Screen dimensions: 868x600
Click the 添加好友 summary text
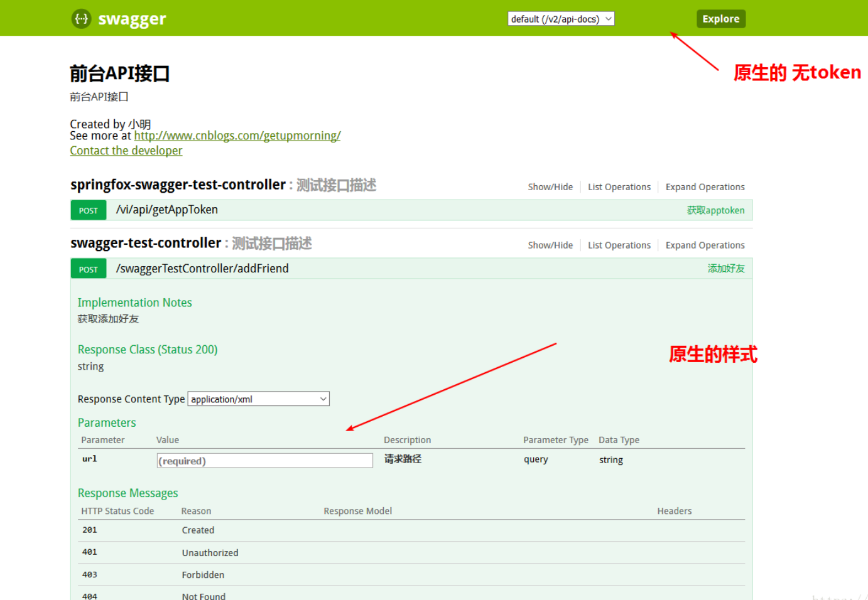[726, 269]
